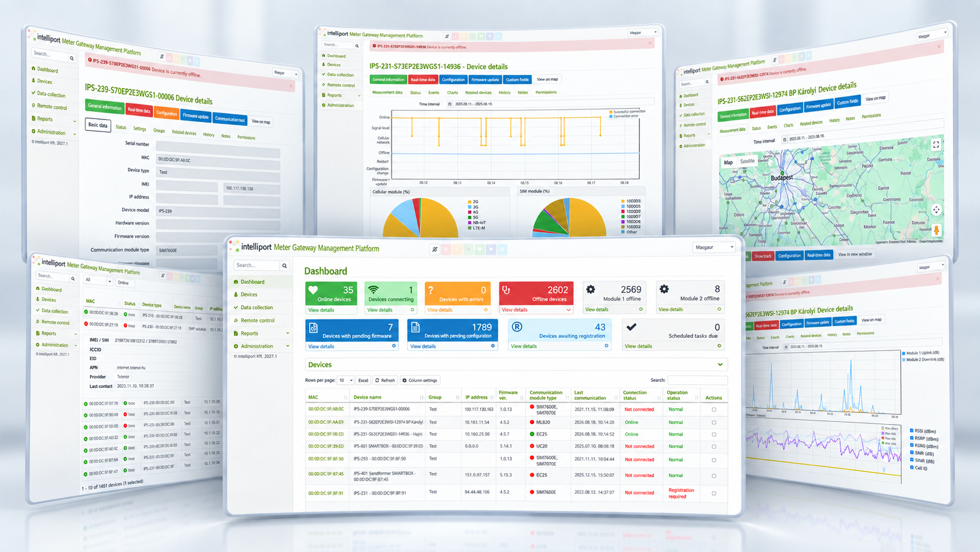
Task: Expand the Reports menu chevron in Dashboard sidebar
Action: 287,333
